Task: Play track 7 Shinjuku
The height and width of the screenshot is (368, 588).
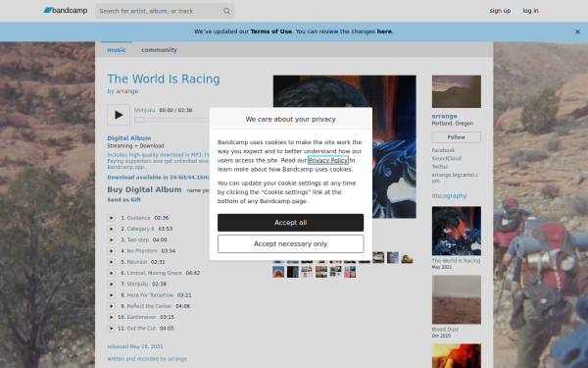Action: click(111, 284)
